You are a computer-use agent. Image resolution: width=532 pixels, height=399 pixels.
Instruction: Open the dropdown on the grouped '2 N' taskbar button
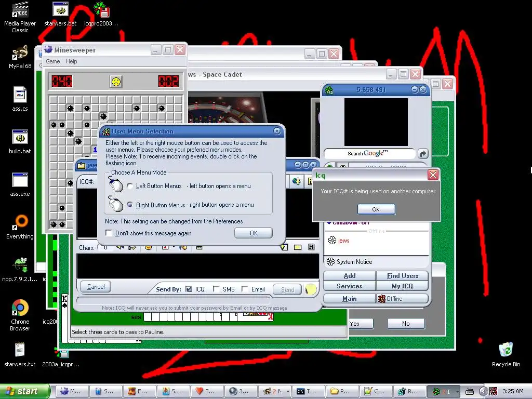(288, 392)
